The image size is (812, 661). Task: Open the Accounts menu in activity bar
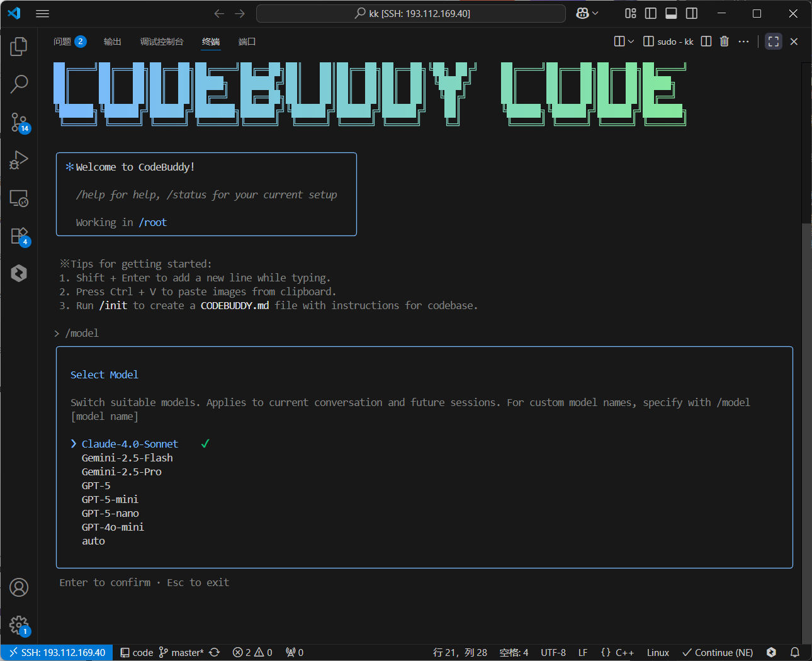19,587
